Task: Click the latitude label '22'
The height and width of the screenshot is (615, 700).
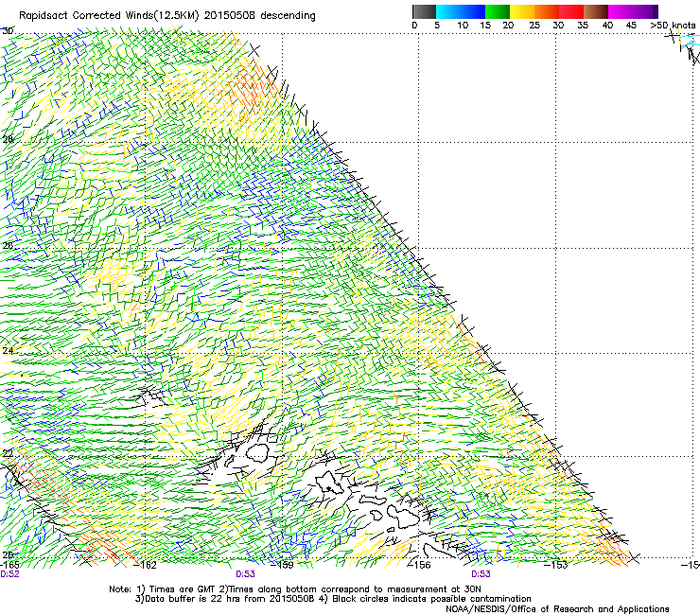Action: (x=8, y=454)
